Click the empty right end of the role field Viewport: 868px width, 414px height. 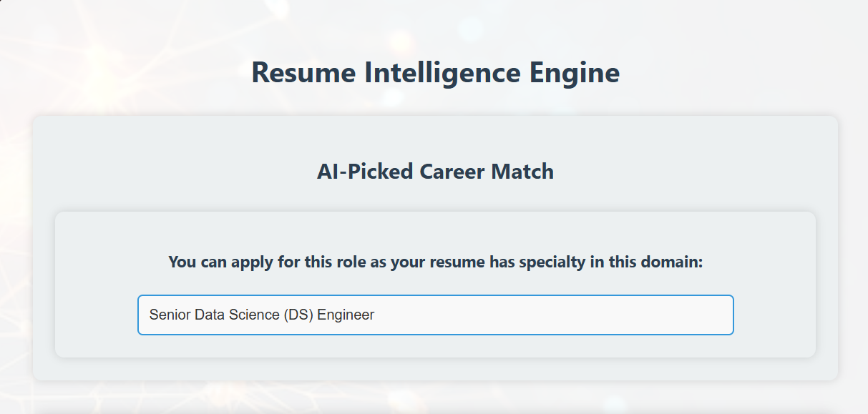click(644, 315)
